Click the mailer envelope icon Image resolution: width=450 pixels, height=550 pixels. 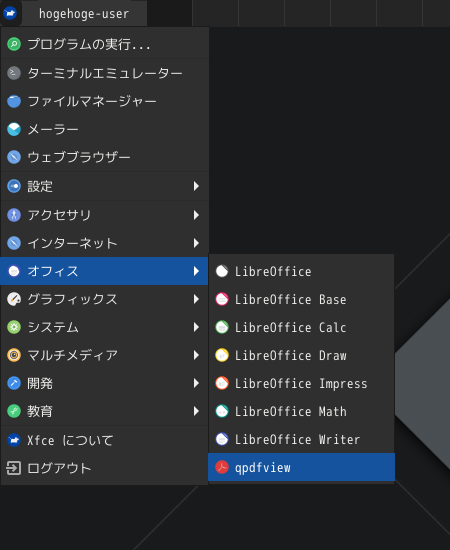point(14,129)
